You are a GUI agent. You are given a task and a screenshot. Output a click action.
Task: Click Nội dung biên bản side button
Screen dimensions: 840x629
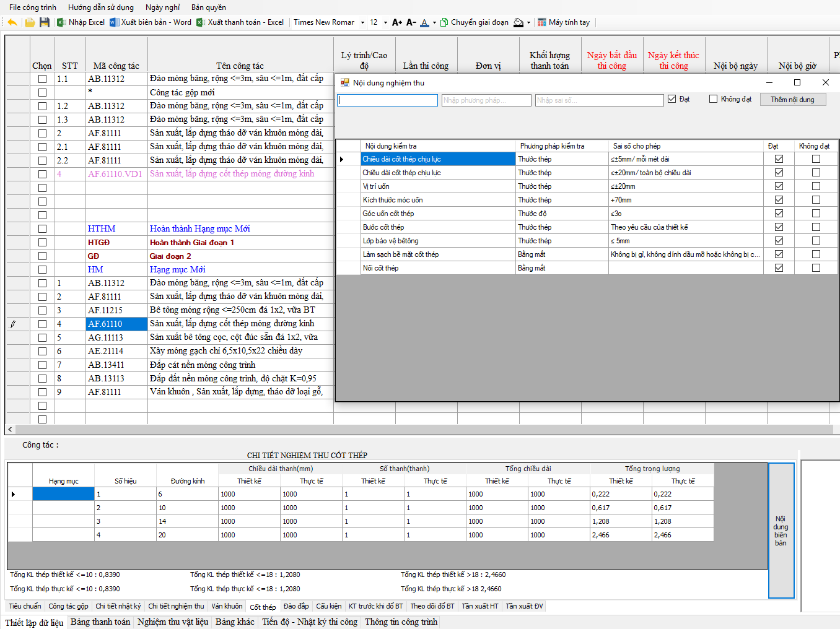coord(781,531)
